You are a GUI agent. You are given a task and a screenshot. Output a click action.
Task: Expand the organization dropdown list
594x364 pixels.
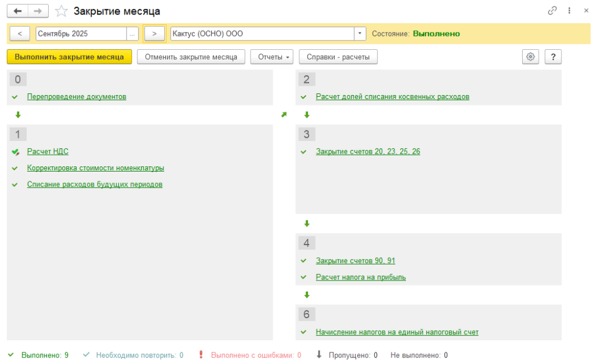point(360,34)
